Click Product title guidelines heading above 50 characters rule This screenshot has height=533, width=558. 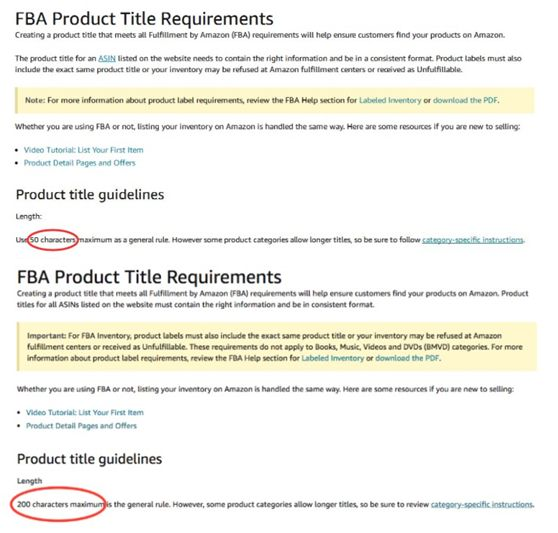point(90,195)
